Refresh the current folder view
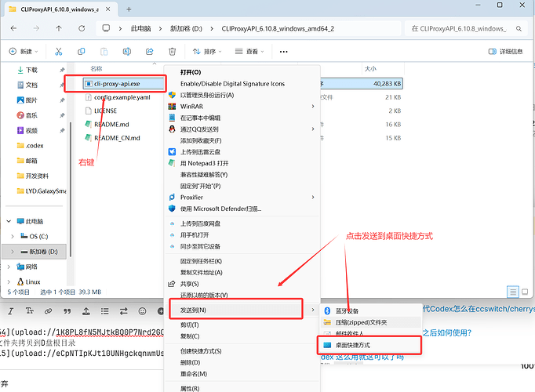 pos(82,28)
